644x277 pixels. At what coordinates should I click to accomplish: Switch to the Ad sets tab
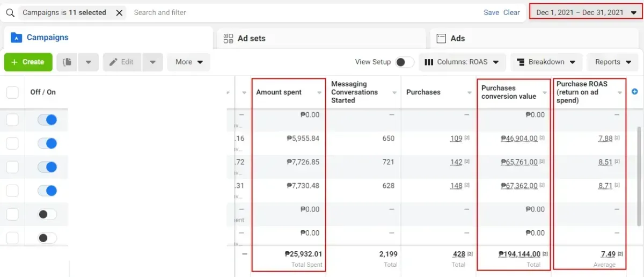(321, 39)
